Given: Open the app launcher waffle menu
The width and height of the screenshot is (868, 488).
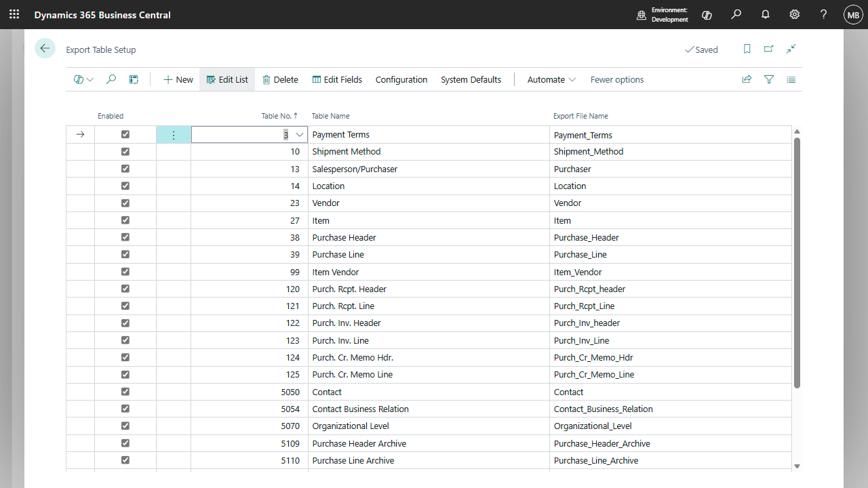Looking at the screenshot, I should click(14, 14).
